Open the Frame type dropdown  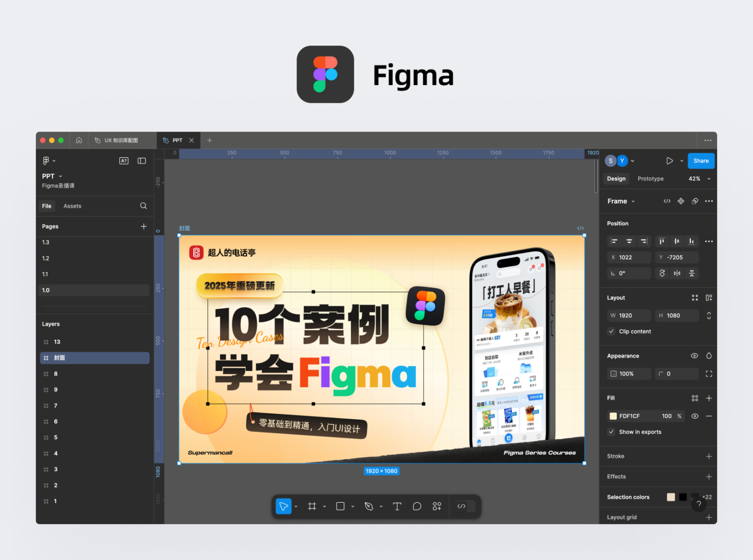tap(621, 201)
